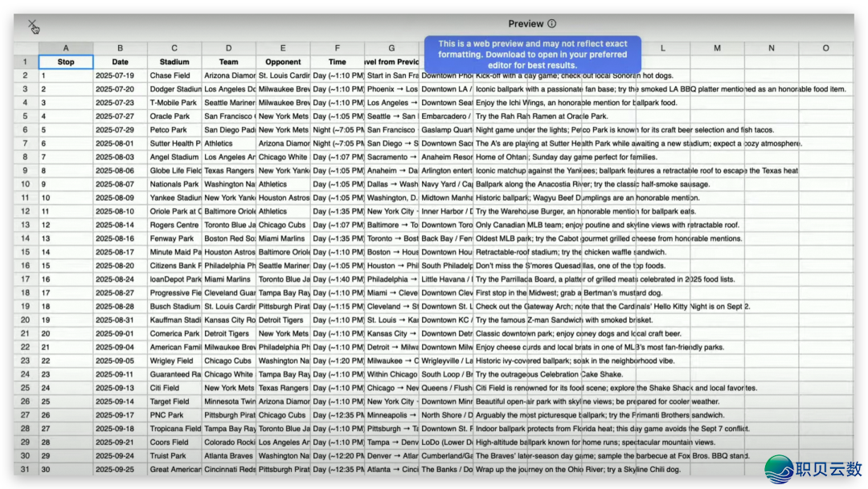Click the 'Opponent' header cell
The height and width of the screenshot is (489, 868).
(283, 62)
